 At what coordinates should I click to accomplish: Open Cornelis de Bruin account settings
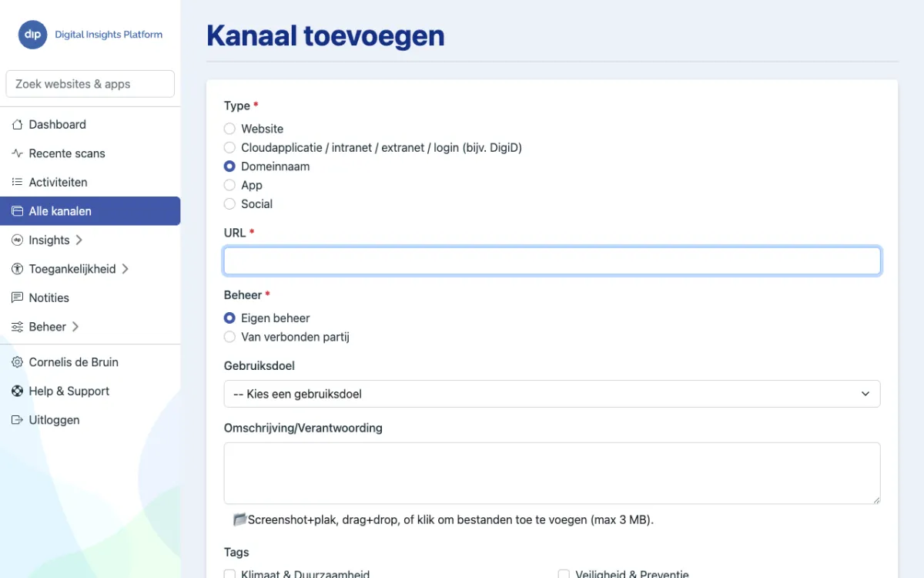(x=90, y=362)
